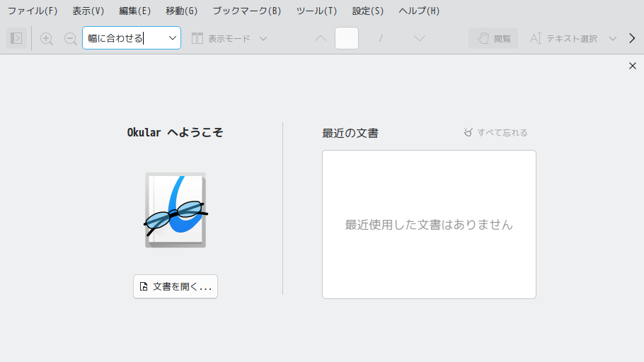Open the 表示(V) menu
Viewport: 644px width, 362px height.
pyautogui.click(x=88, y=11)
